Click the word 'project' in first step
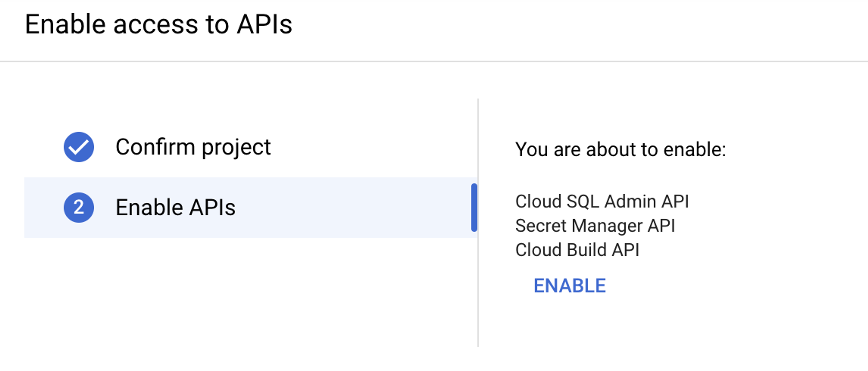Screen dimensions: 868x371 tap(236, 147)
